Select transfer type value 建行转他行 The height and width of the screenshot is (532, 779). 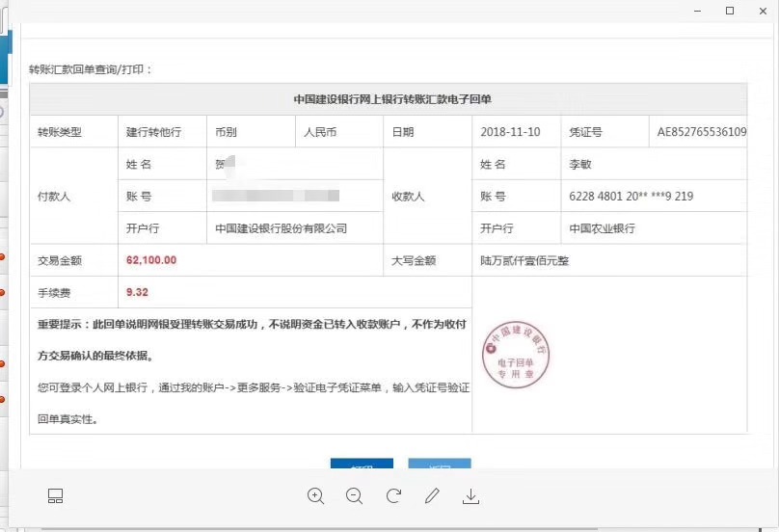(x=153, y=132)
